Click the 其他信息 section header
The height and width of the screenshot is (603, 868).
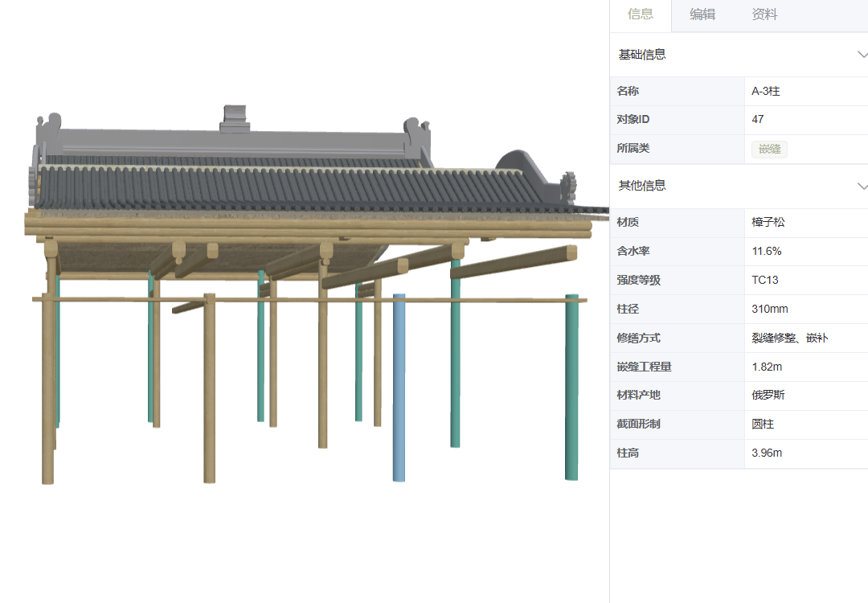coord(739,186)
